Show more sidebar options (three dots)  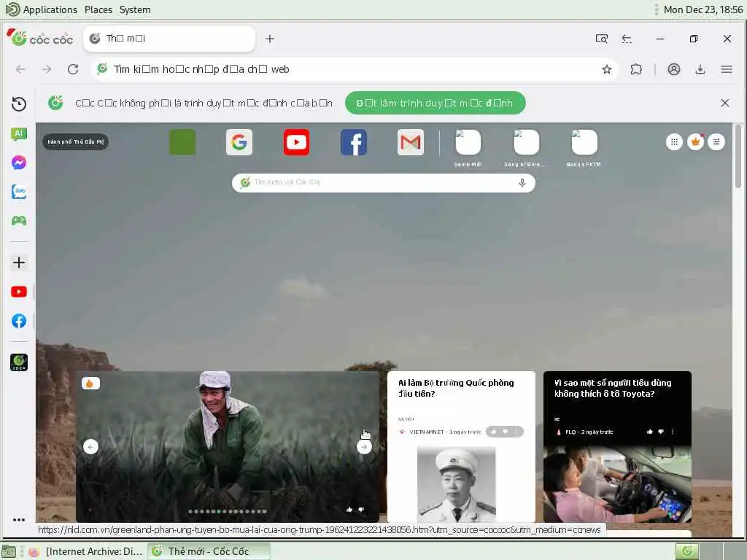(19, 520)
